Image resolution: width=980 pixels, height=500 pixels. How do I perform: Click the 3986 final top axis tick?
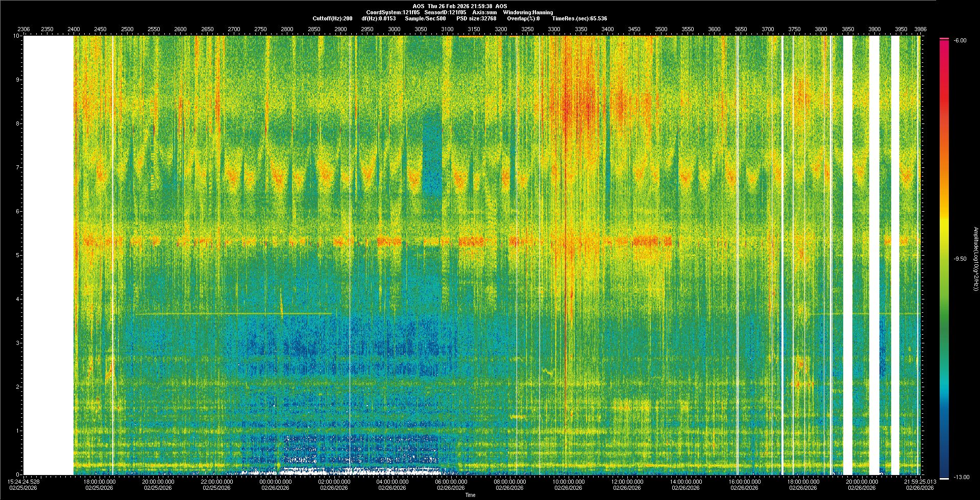[x=920, y=29]
